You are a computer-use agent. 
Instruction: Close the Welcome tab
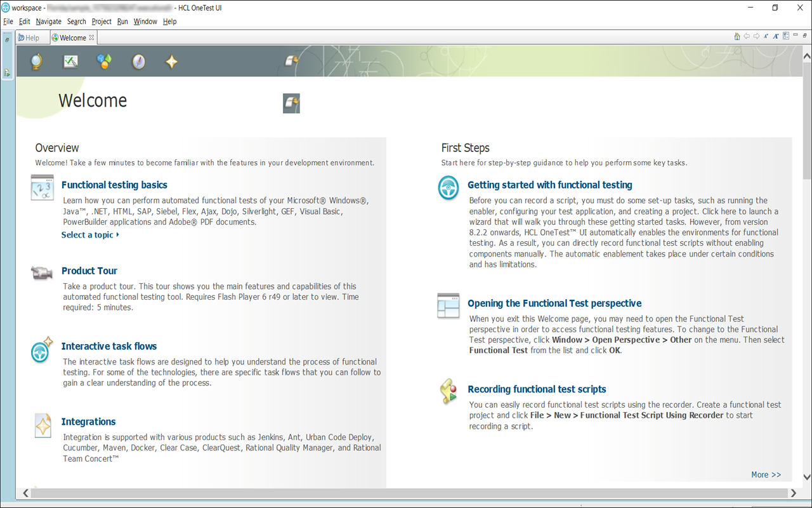point(92,37)
